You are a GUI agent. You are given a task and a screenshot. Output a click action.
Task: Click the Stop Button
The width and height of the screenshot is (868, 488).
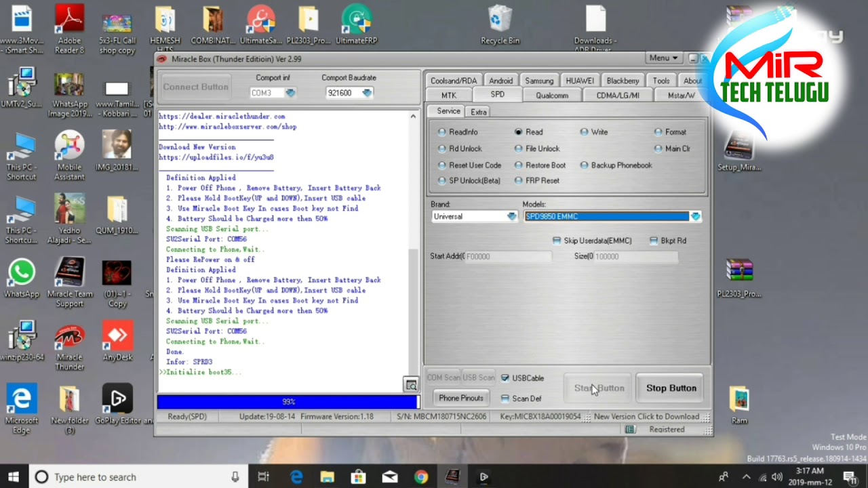pos(671,388)
